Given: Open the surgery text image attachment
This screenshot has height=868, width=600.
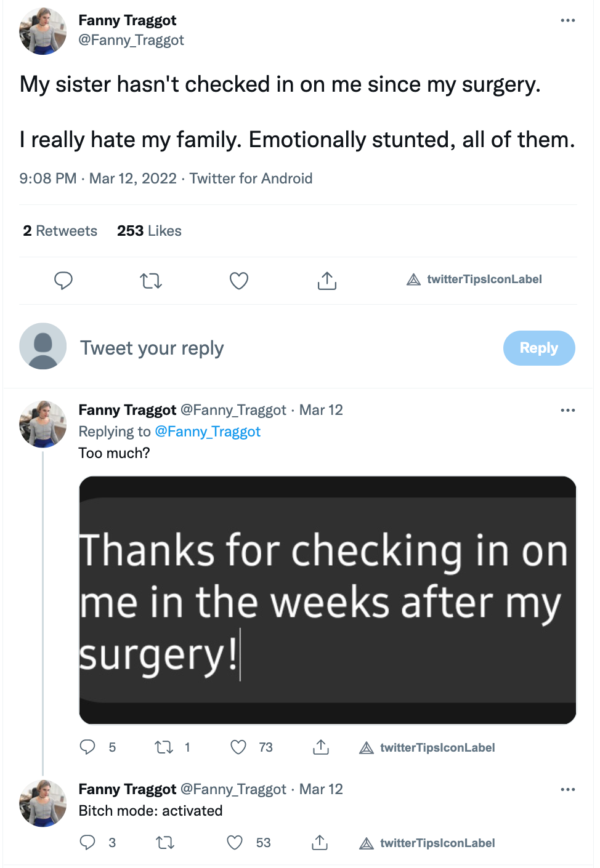Looking at the screenshot, I should 328,600.
